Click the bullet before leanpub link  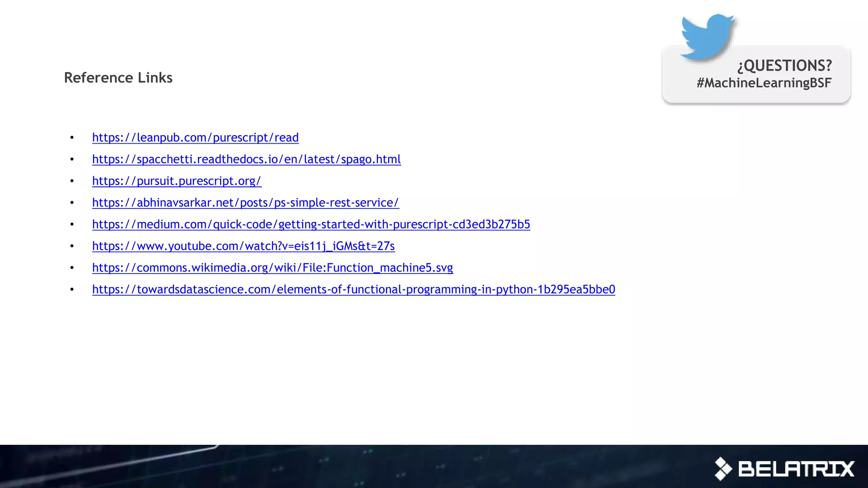click(72, 138)
